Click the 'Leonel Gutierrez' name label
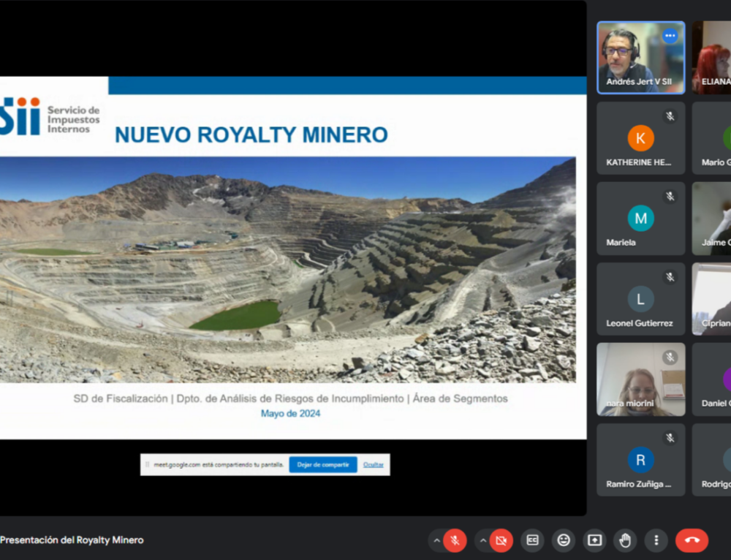Screen dimensions: 731x560 640,323
